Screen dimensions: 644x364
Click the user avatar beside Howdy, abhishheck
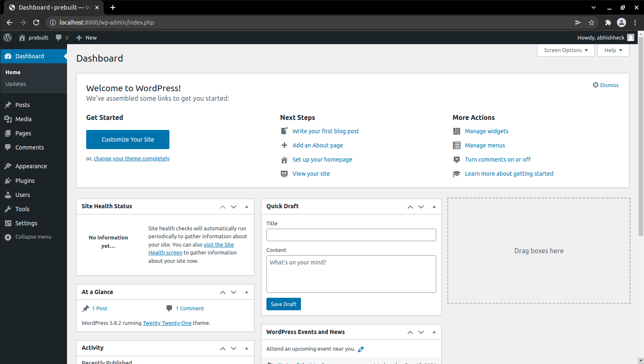[631, 37]
